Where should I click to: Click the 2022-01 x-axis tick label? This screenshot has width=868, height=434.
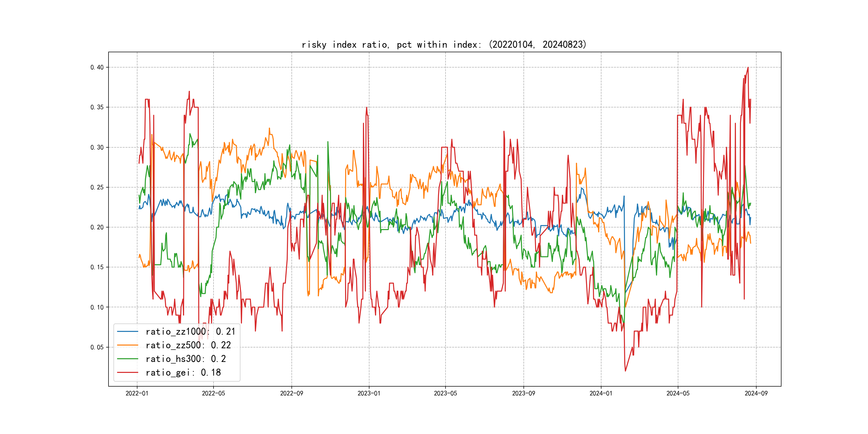click(x=137, y=393)
